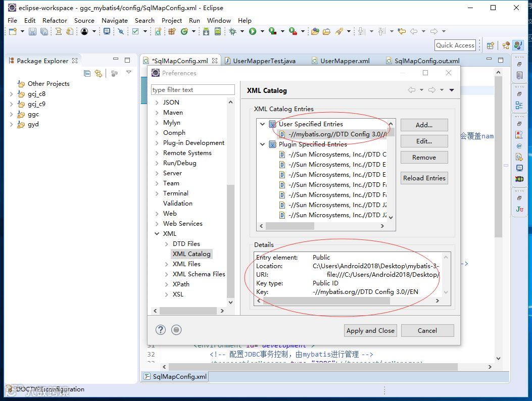Click the Quick Access search box
The height and width of the screenshot is (401, 532).
(455, 45)
